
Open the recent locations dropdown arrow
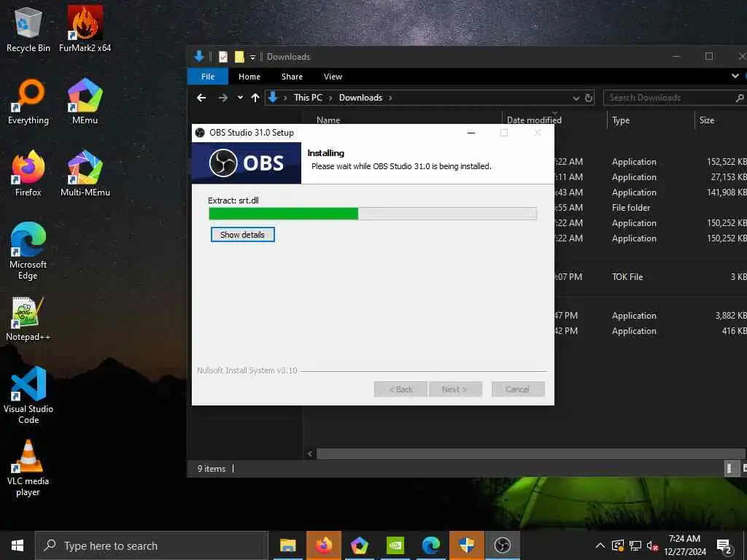point(240,98)
